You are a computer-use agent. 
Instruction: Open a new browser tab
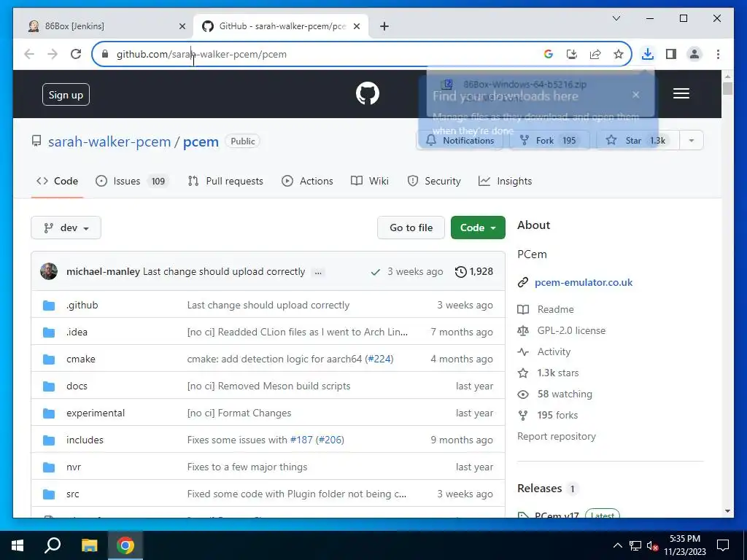384,26
